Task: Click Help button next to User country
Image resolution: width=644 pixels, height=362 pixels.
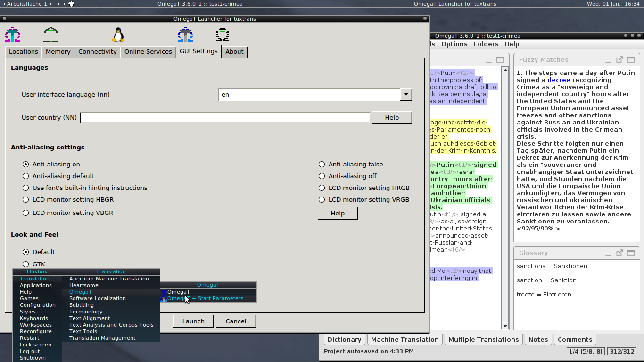Action: (x=392, y=118)
